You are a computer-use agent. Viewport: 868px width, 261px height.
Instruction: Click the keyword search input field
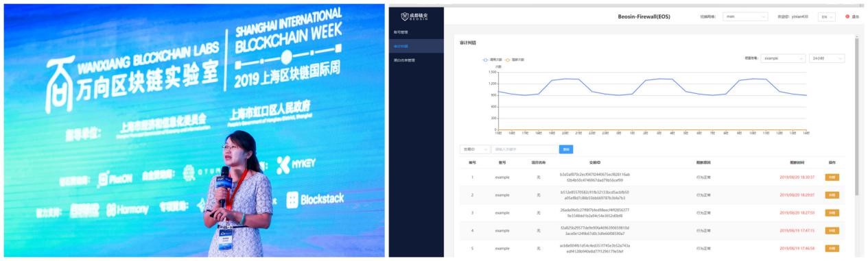[524, 149]
